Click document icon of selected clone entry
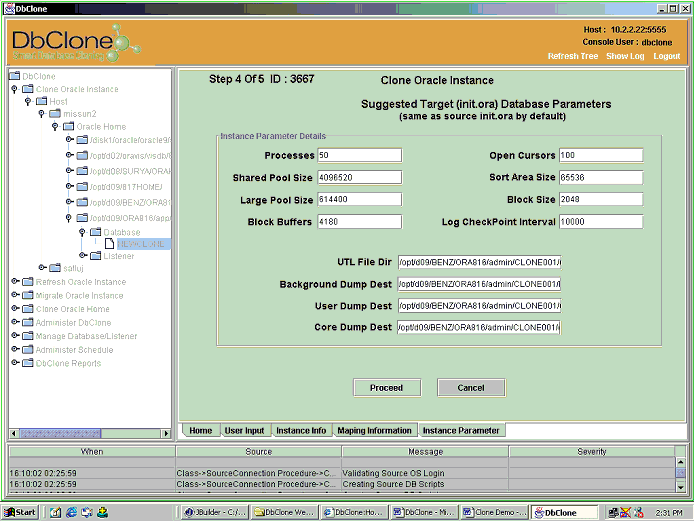 point(109,244)
